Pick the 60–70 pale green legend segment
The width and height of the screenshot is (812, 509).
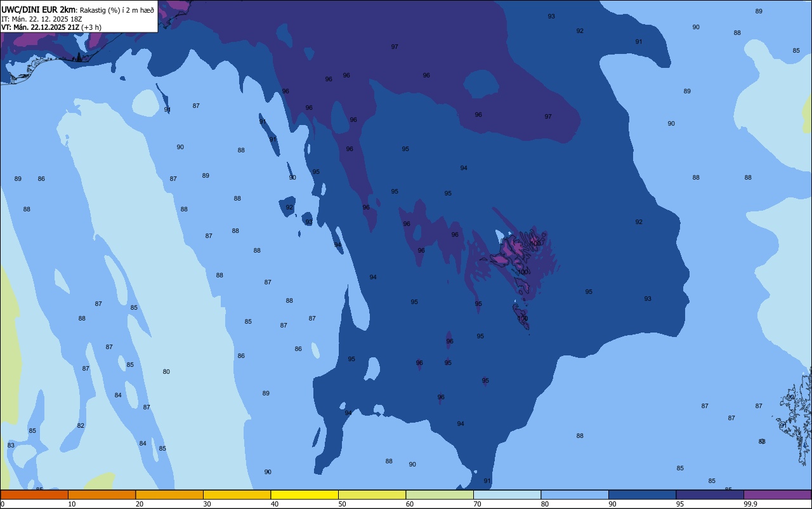440,494
